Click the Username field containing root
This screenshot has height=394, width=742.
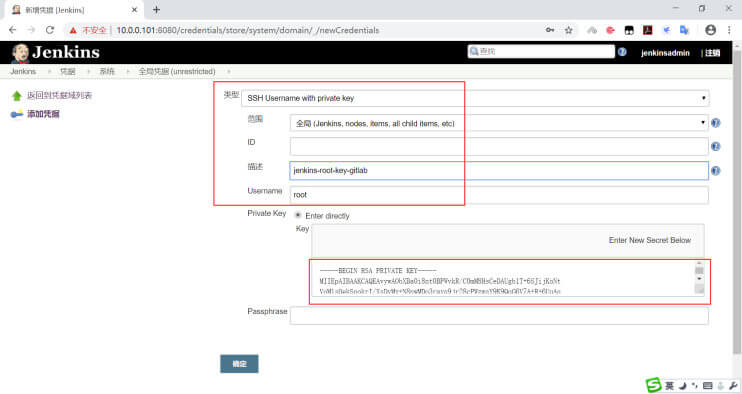(499, 195)
